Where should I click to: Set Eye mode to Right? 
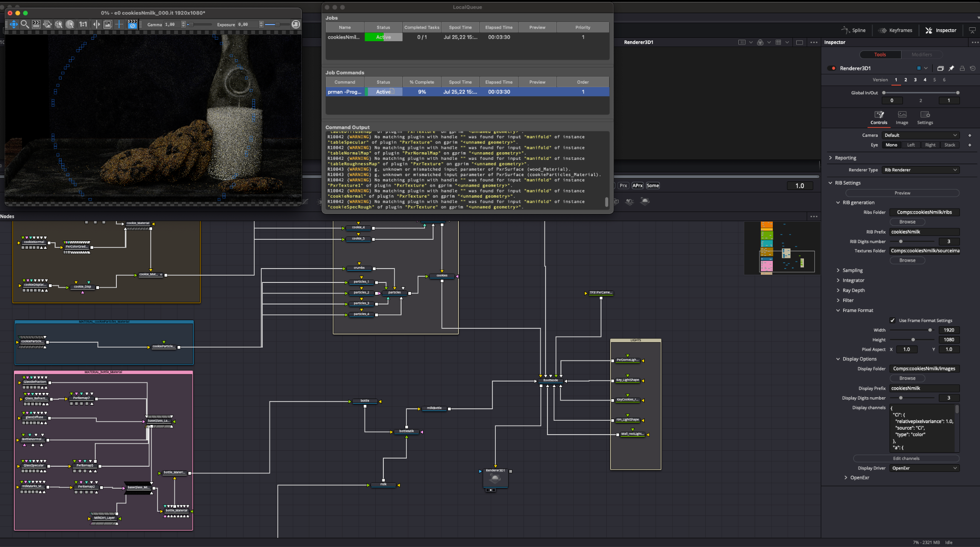click(930, 145)
